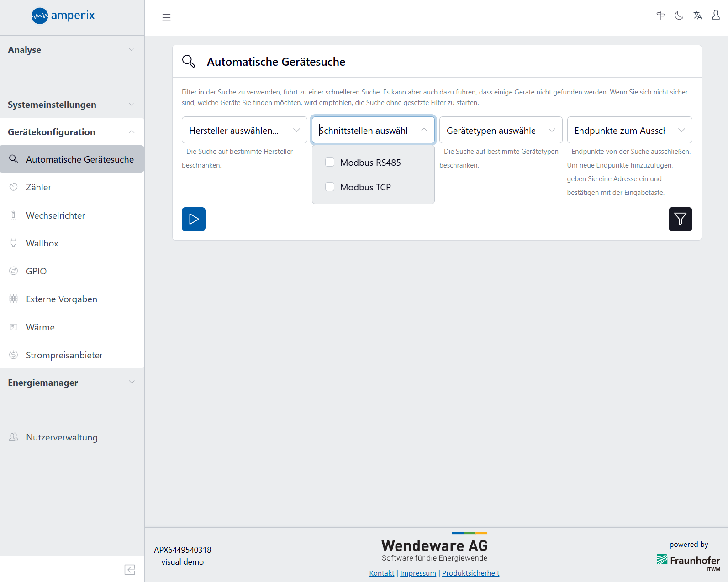
Task: Switch to dark mode with moon icon
Action: click(679, 16)
